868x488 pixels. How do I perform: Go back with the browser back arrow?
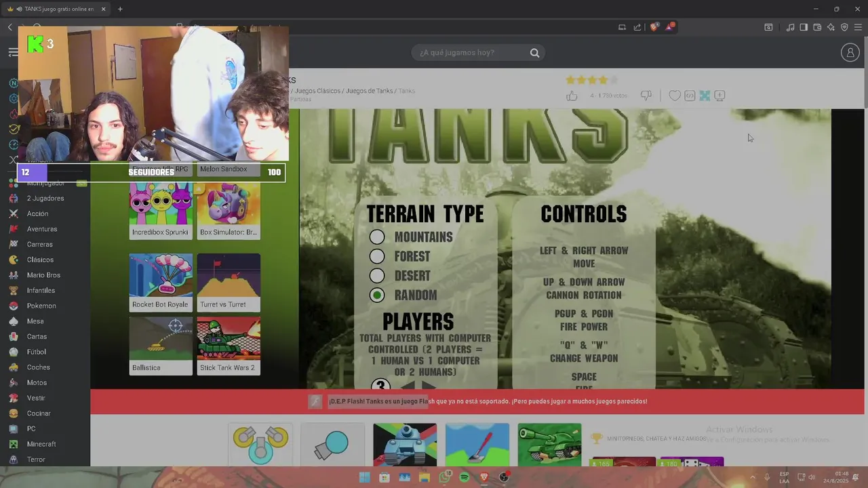tap(9, 27)
